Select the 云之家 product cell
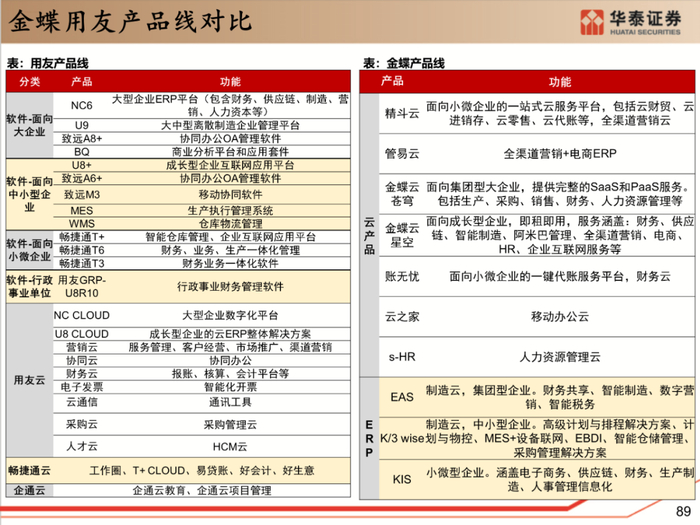Viewport: 700px width, 525px height. [402, 317]
